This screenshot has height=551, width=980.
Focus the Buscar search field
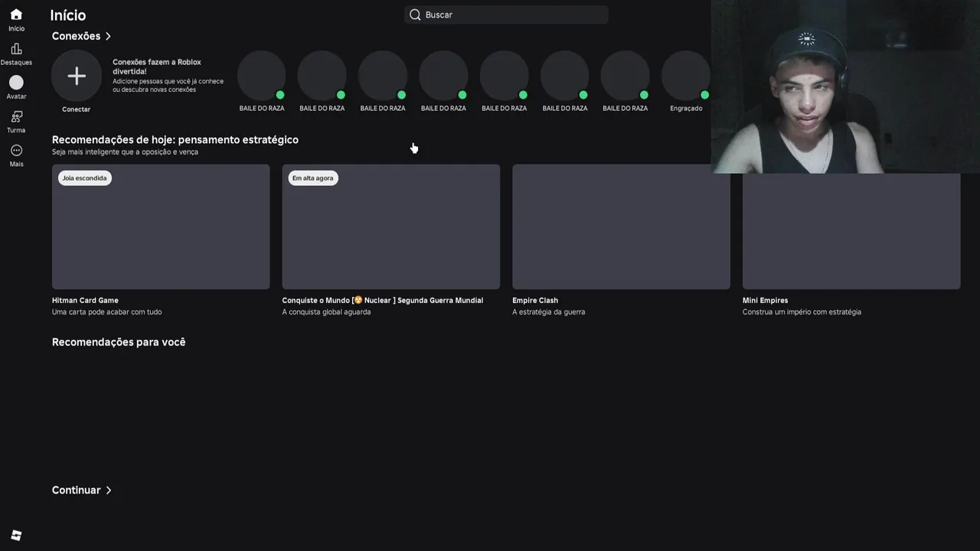pyautogui.click(x=506, y=15)
